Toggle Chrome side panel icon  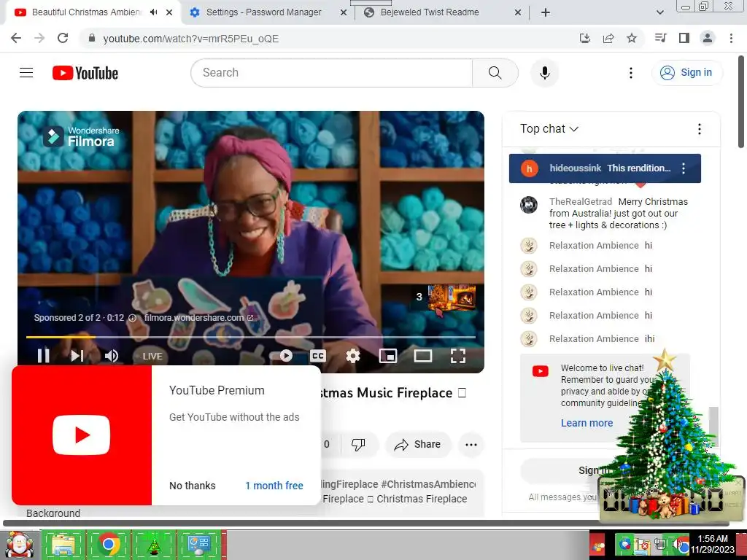684,38
